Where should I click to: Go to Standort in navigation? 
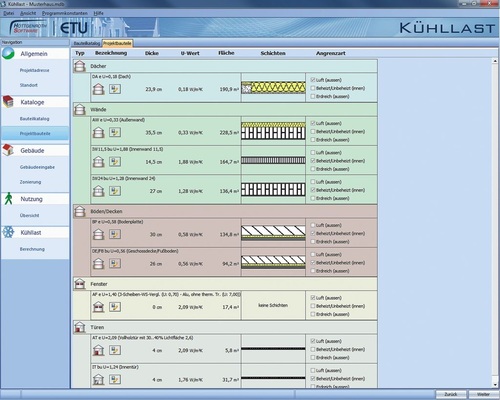29,85
